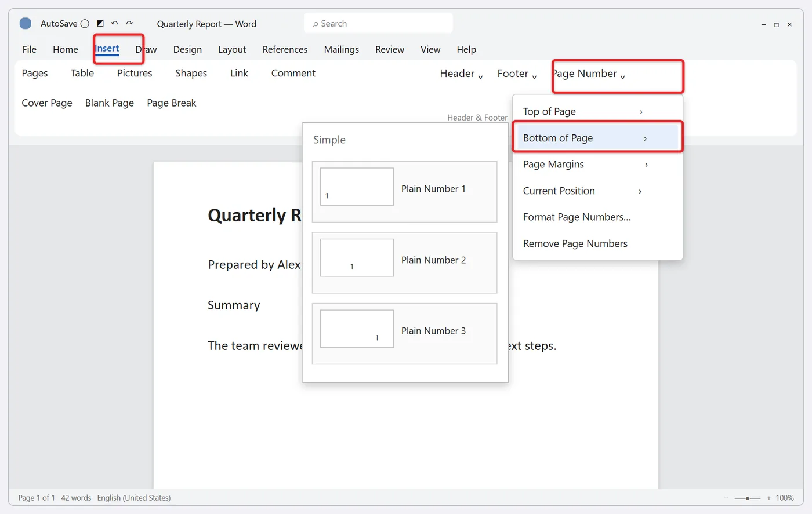Open the References tab

tap(285, 50)
